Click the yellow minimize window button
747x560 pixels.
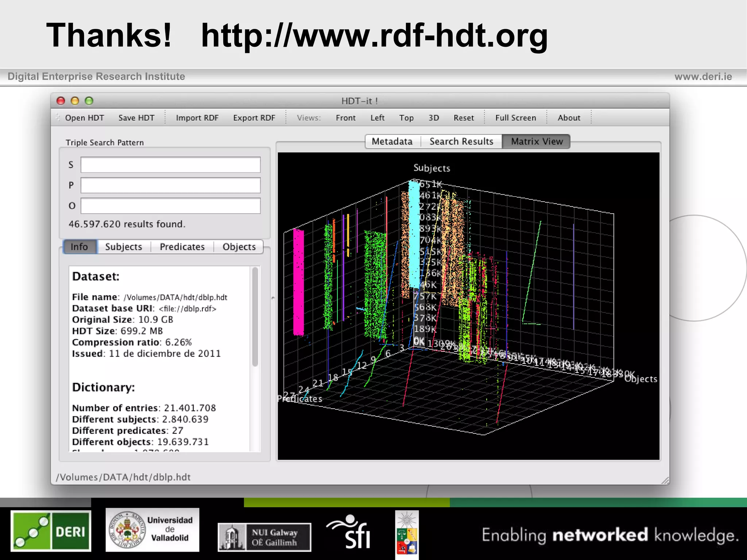(x=75, y=101)
